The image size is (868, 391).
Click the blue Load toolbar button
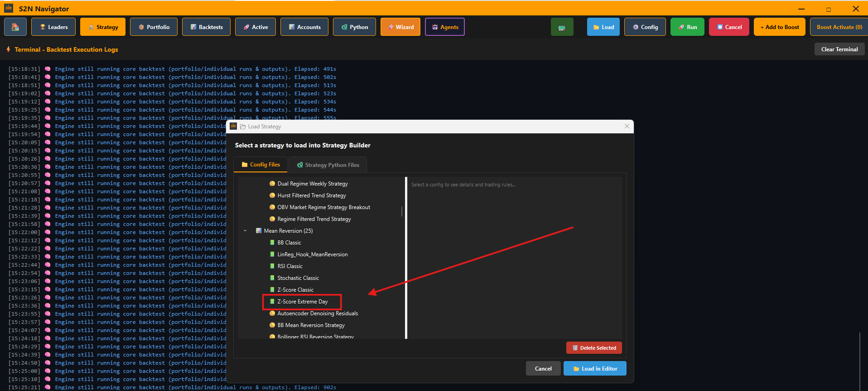click(x=603, y=27)
